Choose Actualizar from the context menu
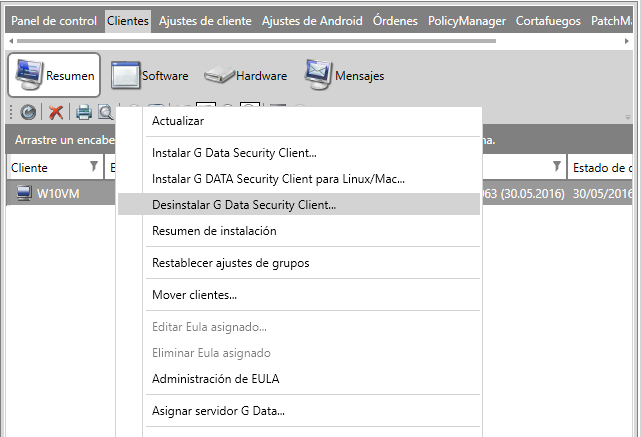641x437 pixels. pyautogui.click(x=178, y=121)
